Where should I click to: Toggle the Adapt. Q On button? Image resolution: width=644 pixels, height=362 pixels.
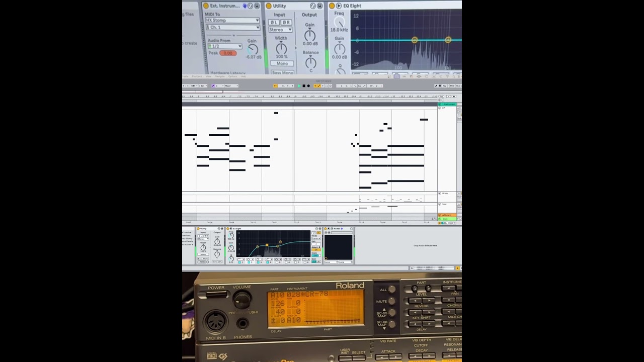point(316,250)
